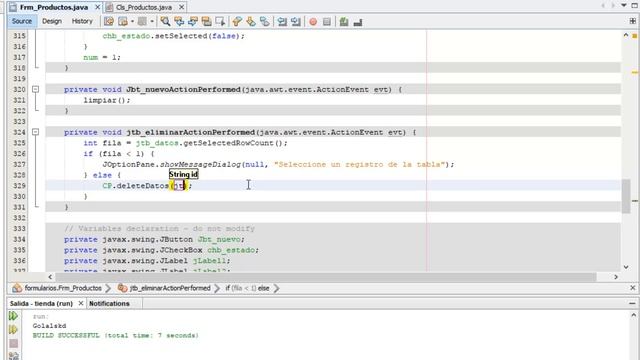Image resolution: width=640 pixels, height=360 pixels.
Task: Minimize the output window panel
Action: (632, 304)
